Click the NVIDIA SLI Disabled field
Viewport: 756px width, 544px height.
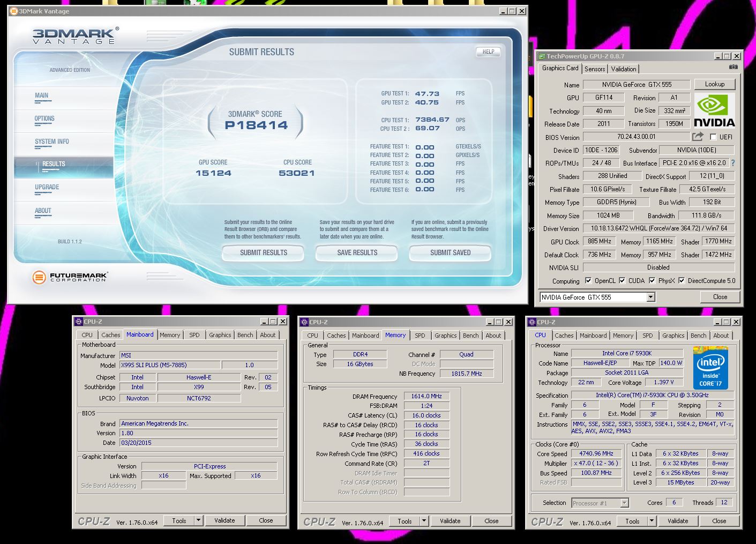tap(658, 267)
